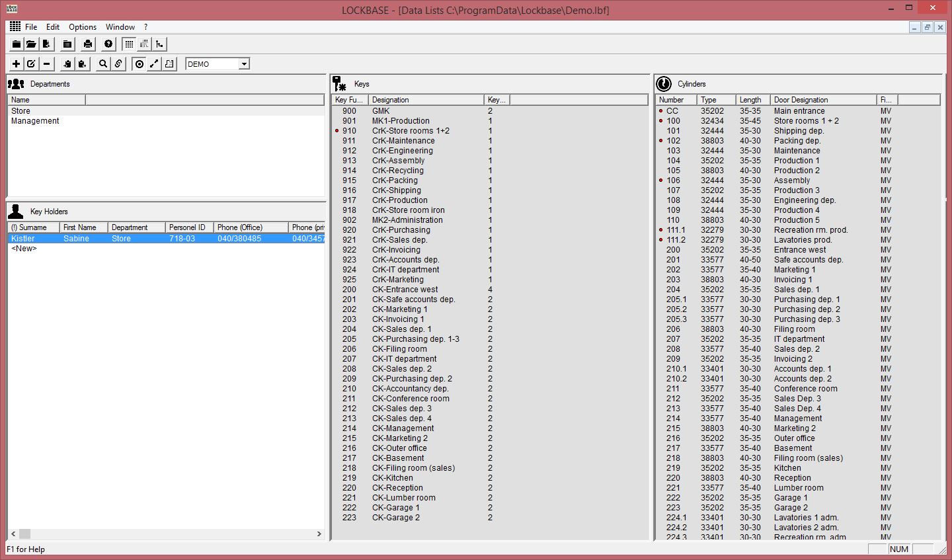Screen dimensions: 952x560
Task: Click the Personel ID column header
Action: [x=189, y=227]
